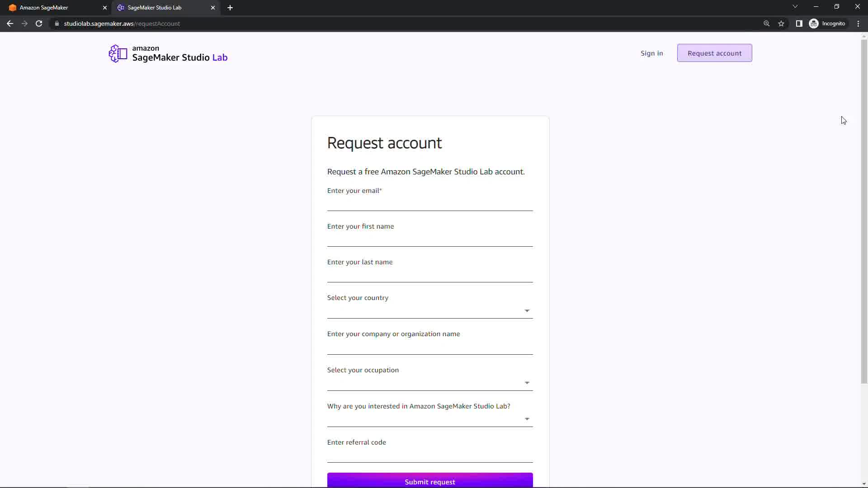The image size is (868, 488).
Task: Focus the Enter your email field
Action: click(x=429, y=204)
